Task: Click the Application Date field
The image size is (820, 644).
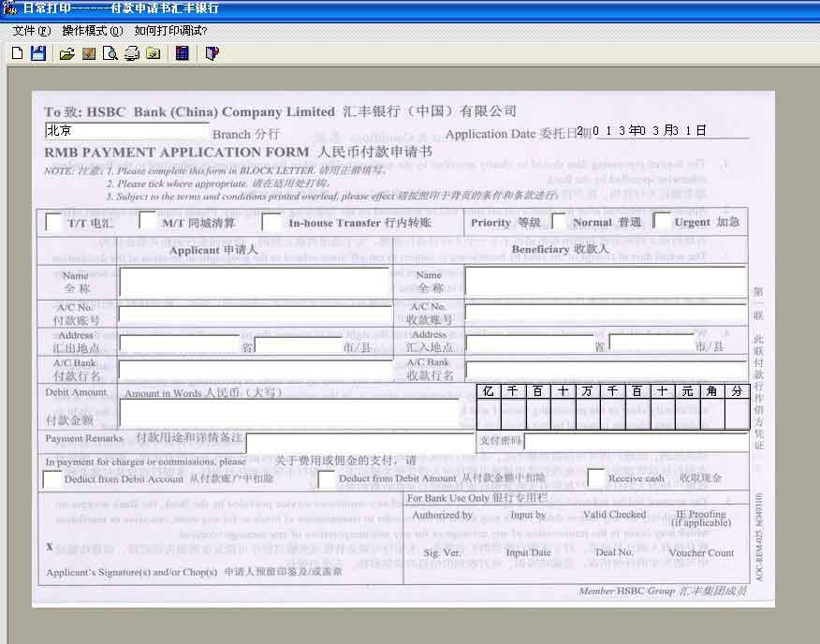Action: 642,131
